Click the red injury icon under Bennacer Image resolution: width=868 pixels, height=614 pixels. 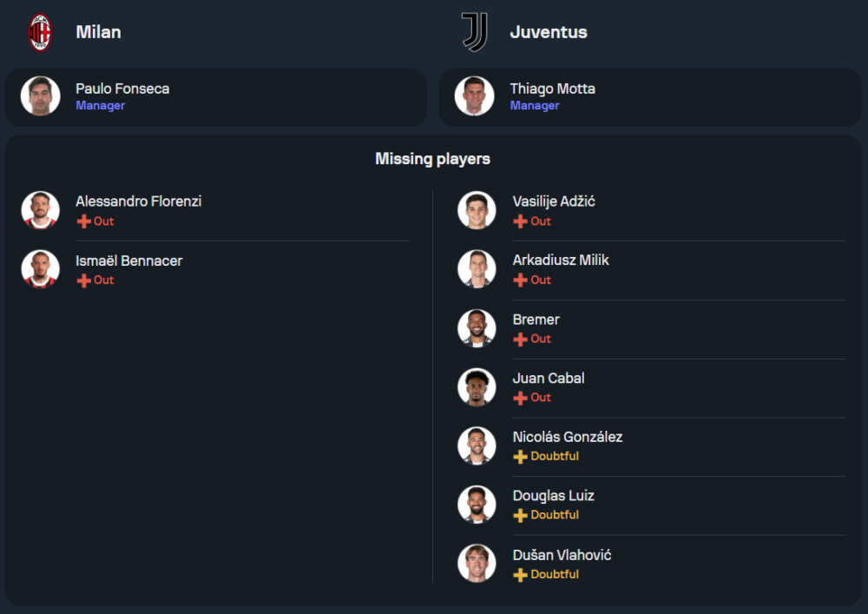[83, 281]
